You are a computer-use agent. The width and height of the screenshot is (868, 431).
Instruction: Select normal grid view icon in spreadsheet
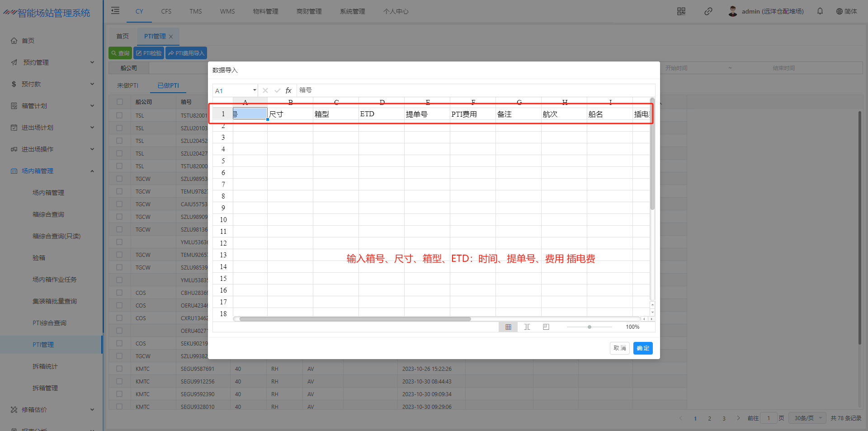[x=508, y=327]
